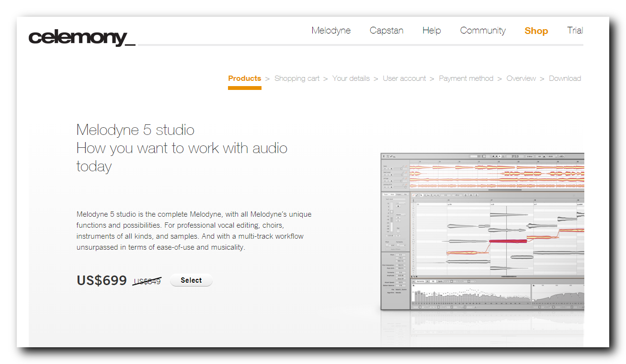This screenshot has height=364, width=626.
Task: Click the US$699 price
Action: pos(102,280)
